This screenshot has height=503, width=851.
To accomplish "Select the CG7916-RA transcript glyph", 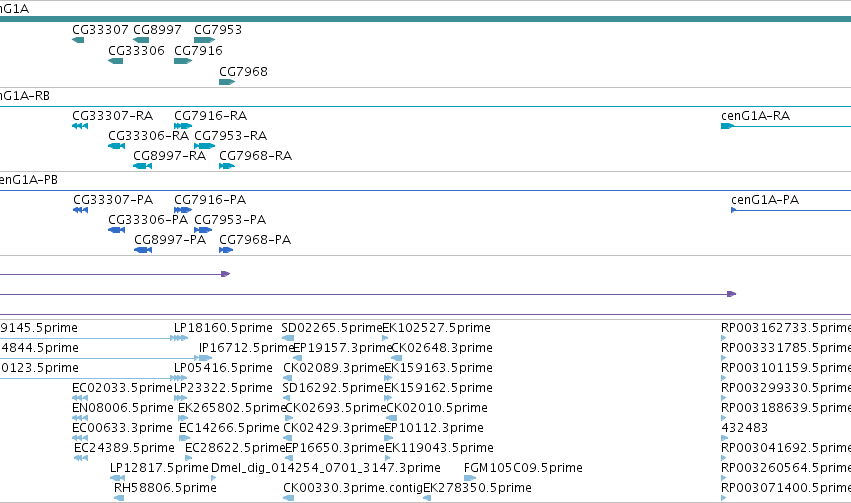I will click(183, 126).
